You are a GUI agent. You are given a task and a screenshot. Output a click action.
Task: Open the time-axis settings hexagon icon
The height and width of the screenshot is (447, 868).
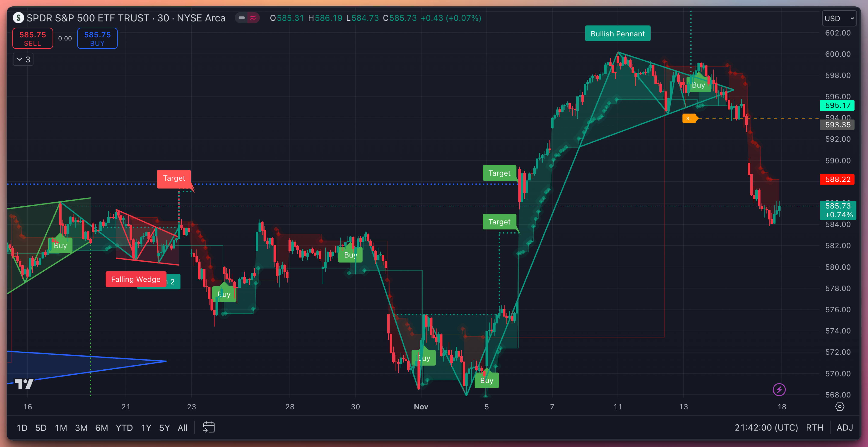[x=840, y=407]
